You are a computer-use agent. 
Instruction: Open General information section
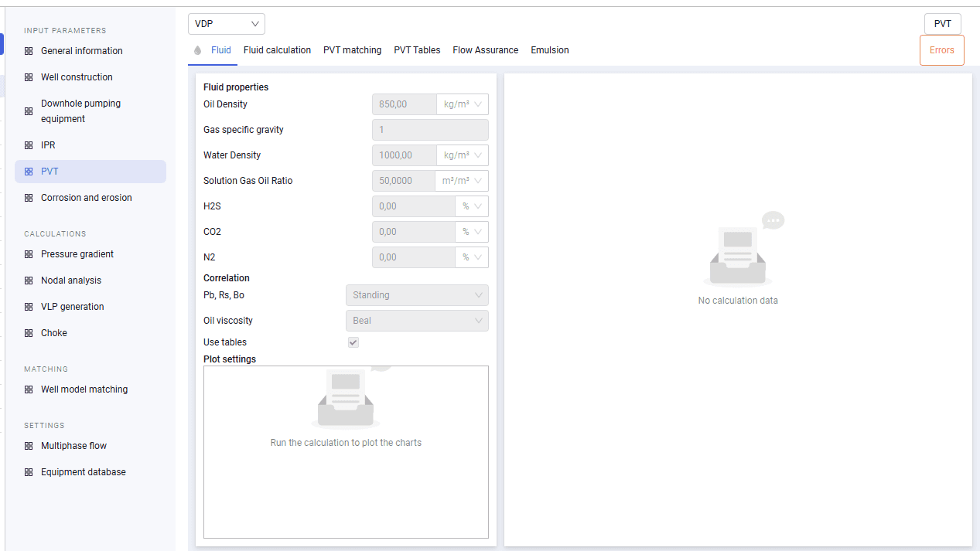tap(90, 51)
